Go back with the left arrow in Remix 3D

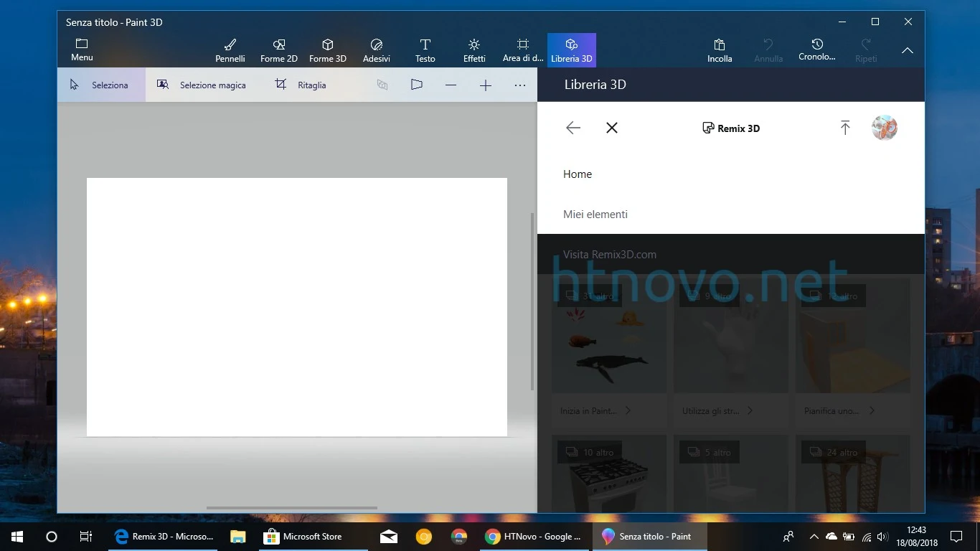point(573,128)
